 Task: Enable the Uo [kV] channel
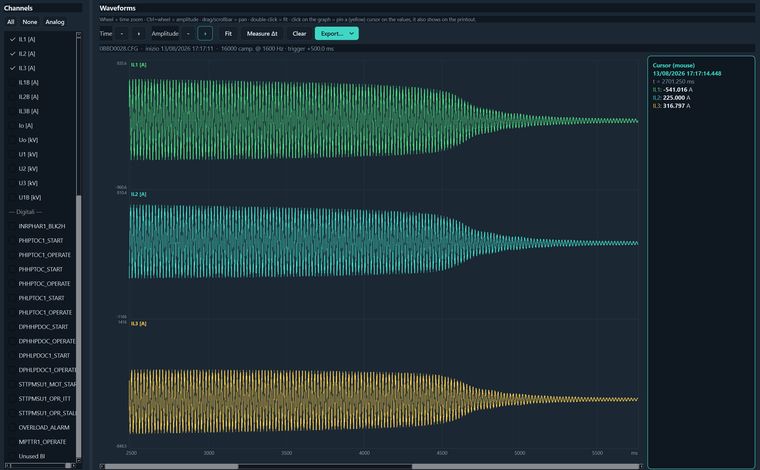pos(13,140)
